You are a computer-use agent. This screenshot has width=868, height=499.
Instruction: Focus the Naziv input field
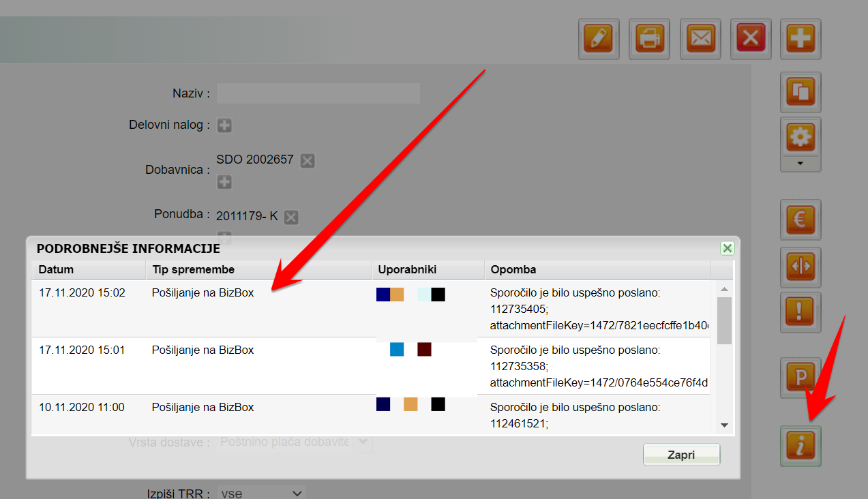(x=318, y=93)
